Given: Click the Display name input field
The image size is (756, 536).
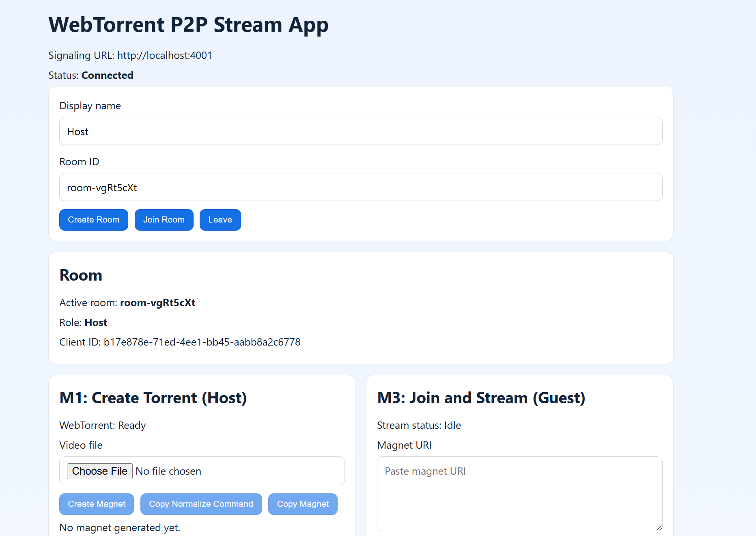Looking at the screenshot, I should point(361,131).
